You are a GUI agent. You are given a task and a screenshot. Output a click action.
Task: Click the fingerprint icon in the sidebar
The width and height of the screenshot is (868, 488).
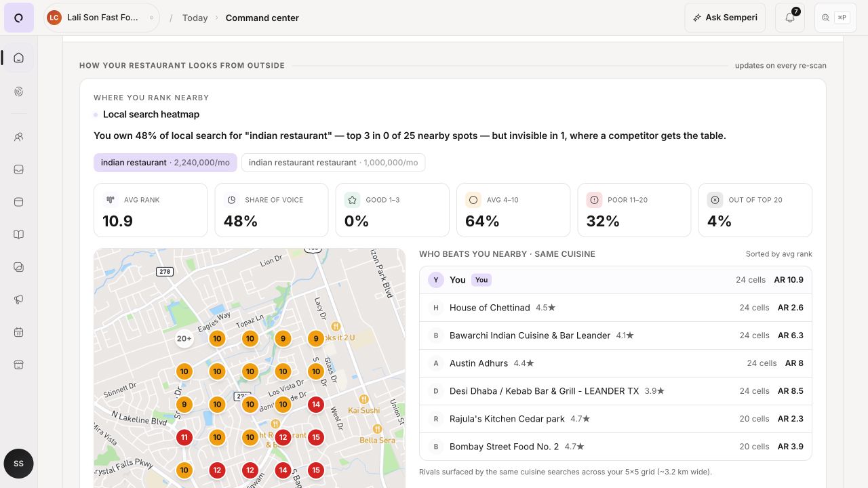(x=19, y=91)
